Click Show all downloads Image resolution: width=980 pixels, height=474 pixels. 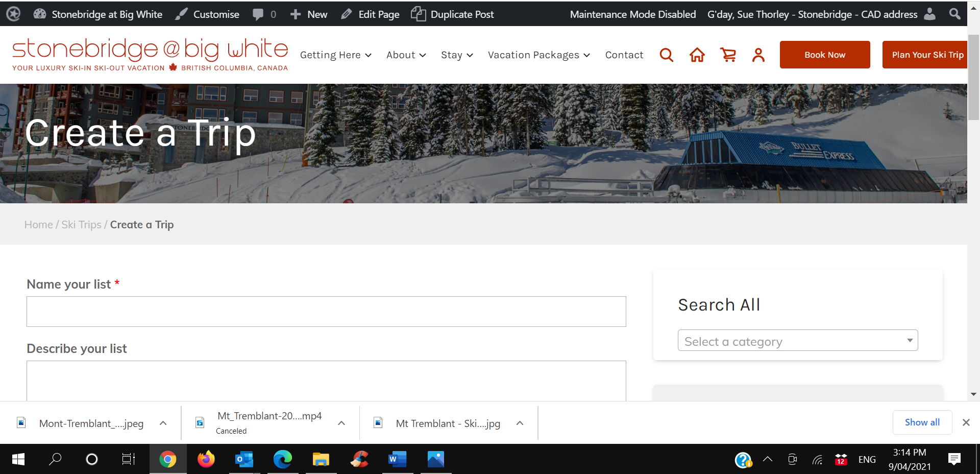922,422
